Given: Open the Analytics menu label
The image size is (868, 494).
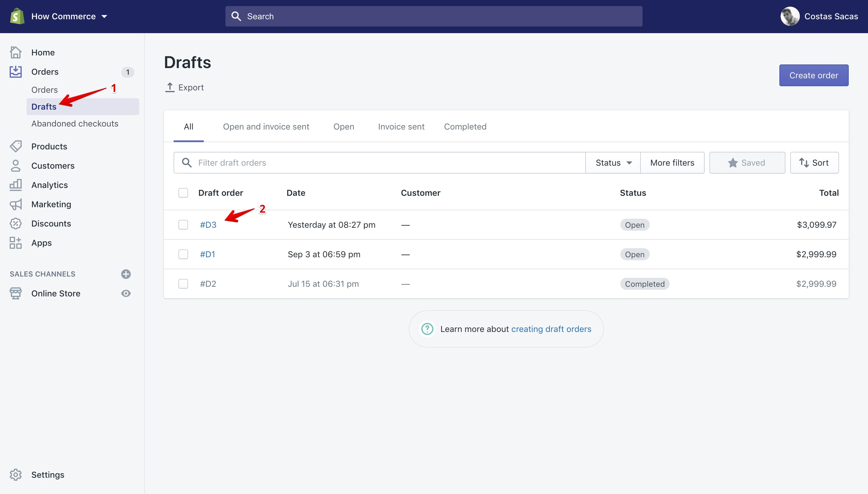Looking at the screenshot, I should (x=49, y=185).
